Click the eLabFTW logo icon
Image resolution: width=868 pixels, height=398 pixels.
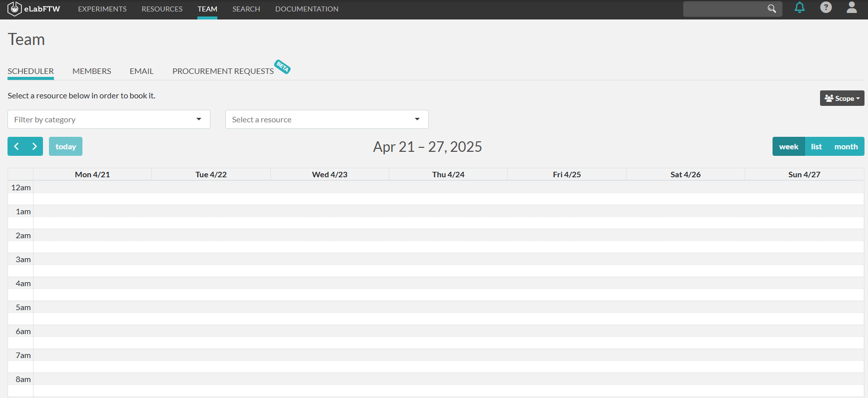14,9
